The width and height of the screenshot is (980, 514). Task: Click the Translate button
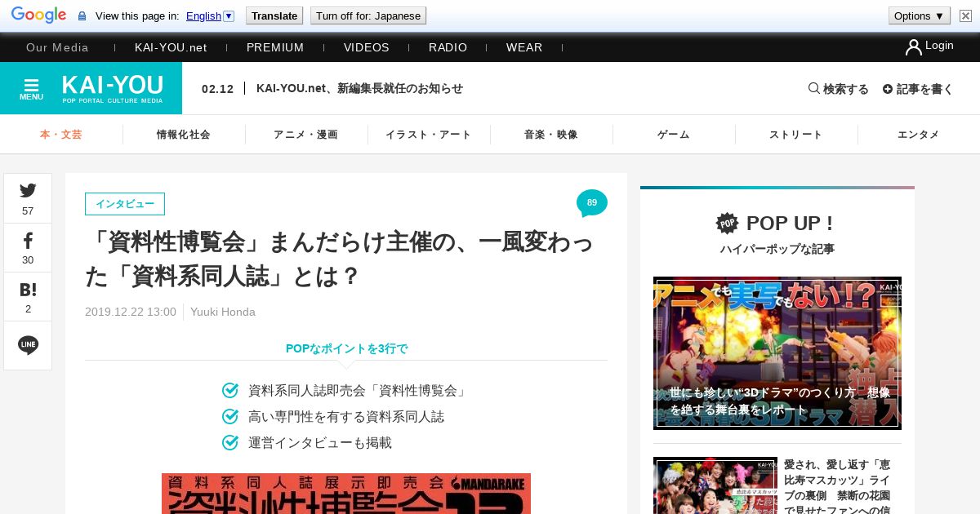tap(274, 16)
